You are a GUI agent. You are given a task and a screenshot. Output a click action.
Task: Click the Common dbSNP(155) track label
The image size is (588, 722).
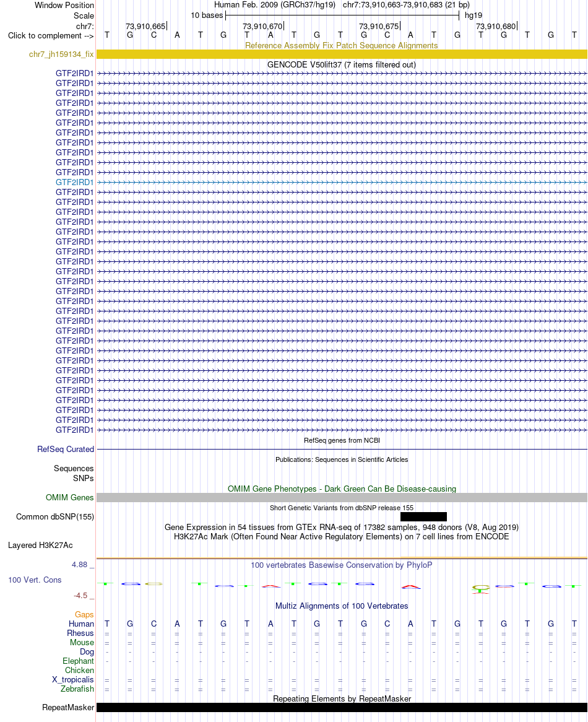click(x=54, y=516)
